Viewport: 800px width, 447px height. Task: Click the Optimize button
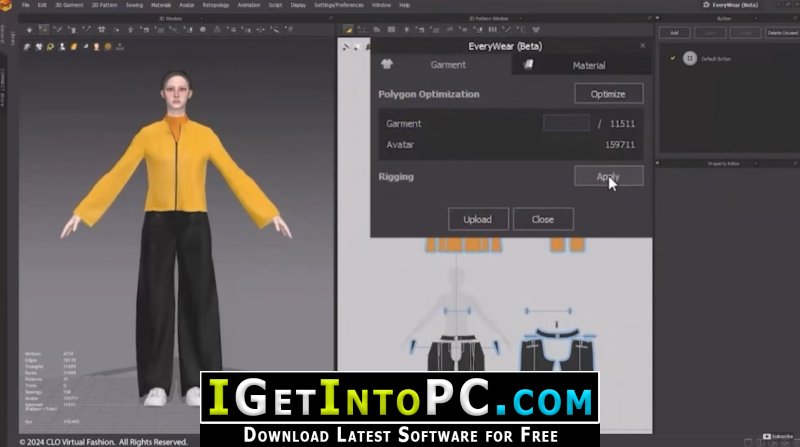coord(609,94)
